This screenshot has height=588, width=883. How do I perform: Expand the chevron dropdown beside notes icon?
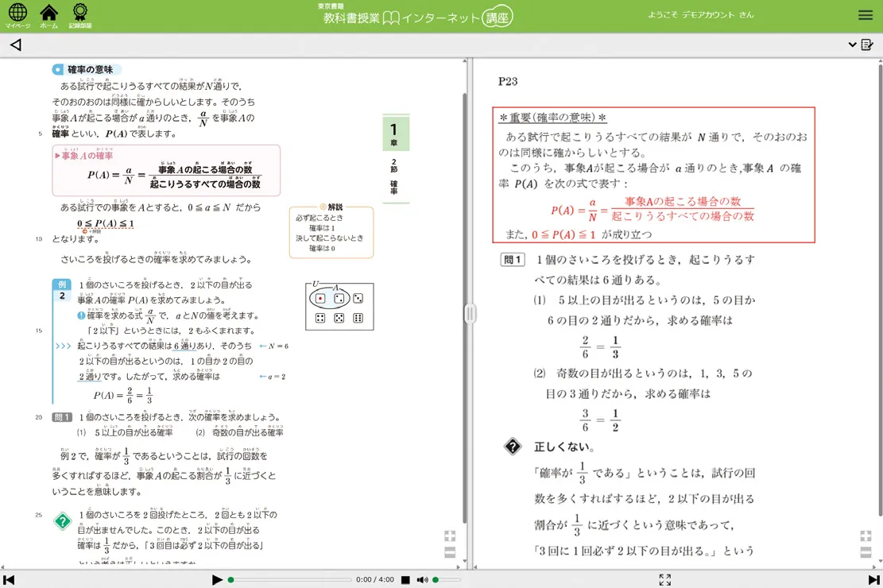point(852,44)
